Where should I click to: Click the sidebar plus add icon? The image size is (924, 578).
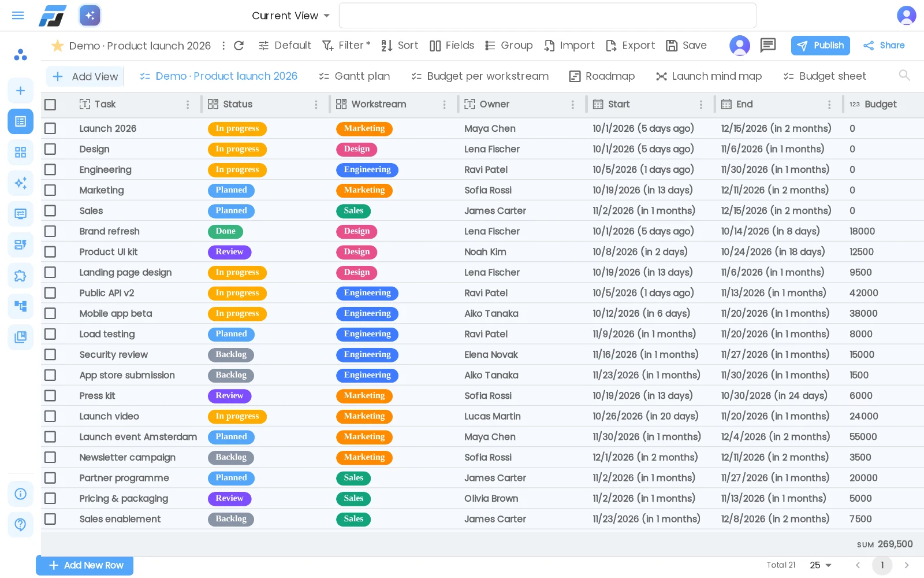click(20, 91)
